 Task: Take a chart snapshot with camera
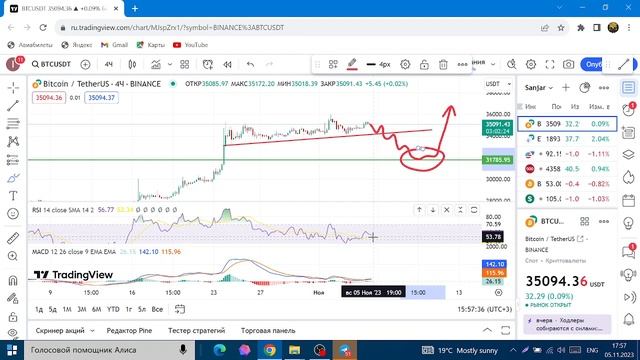point(568,64)
